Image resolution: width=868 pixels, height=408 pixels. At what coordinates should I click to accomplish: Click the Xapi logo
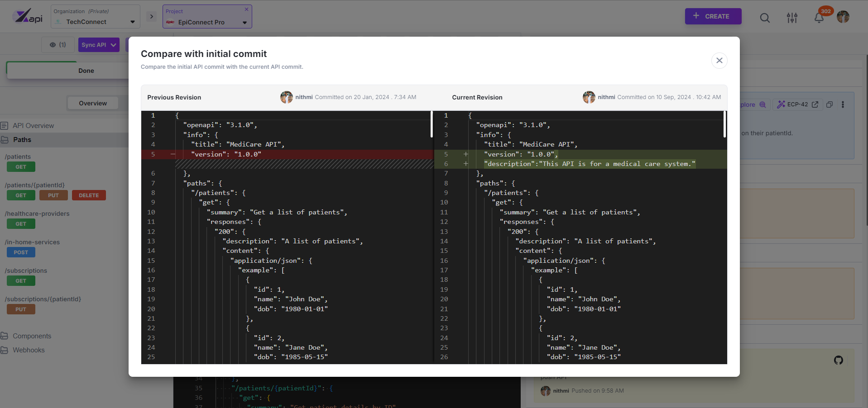28,16
